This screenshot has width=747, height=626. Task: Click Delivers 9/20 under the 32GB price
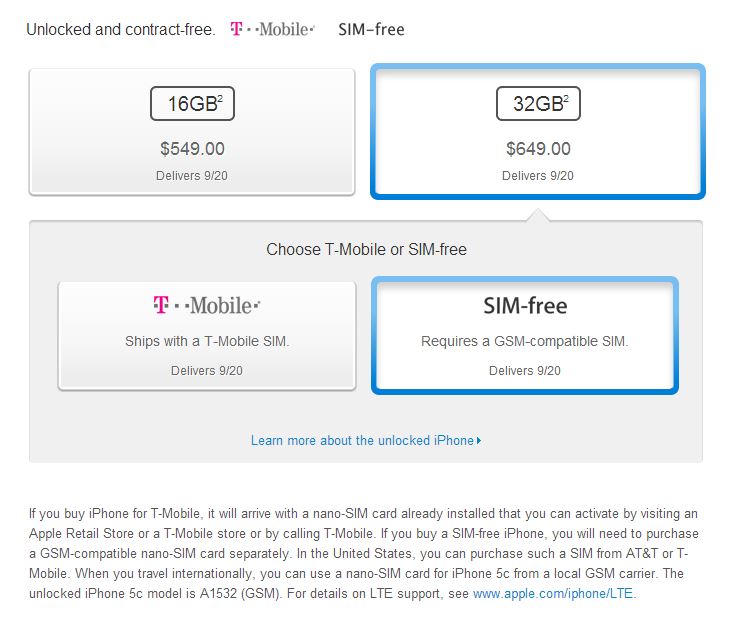tap(538, 176)
